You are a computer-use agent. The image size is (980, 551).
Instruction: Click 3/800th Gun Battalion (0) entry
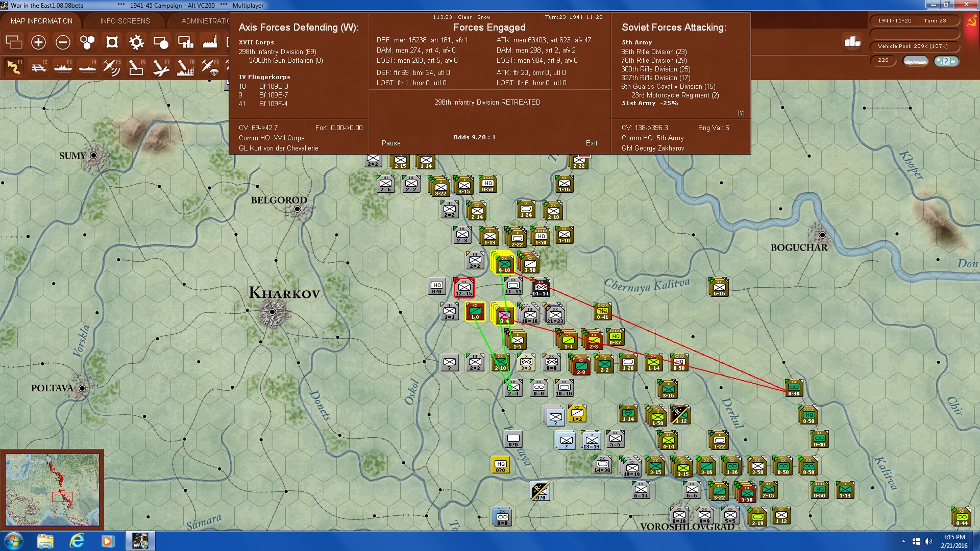tap(286, 61)
